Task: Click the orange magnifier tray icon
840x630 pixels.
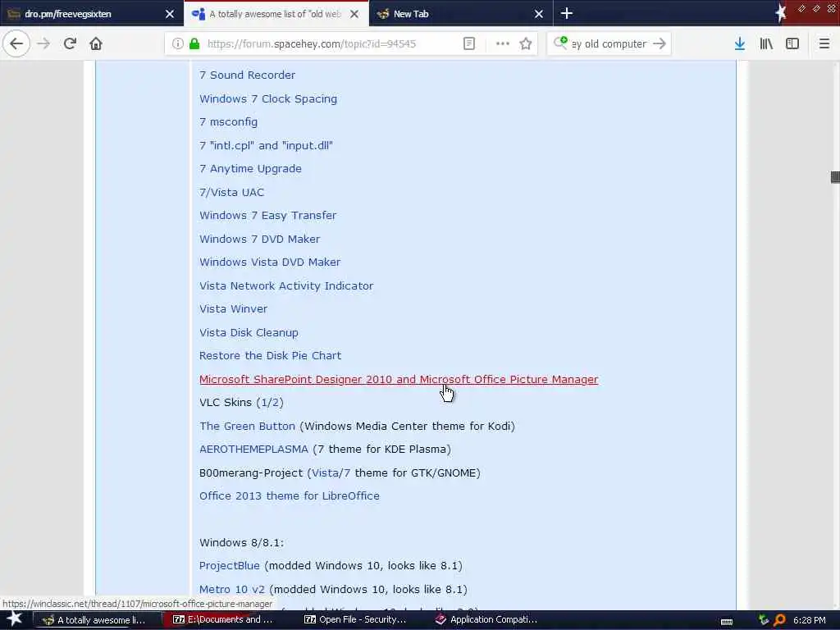Action: (779, 620)
